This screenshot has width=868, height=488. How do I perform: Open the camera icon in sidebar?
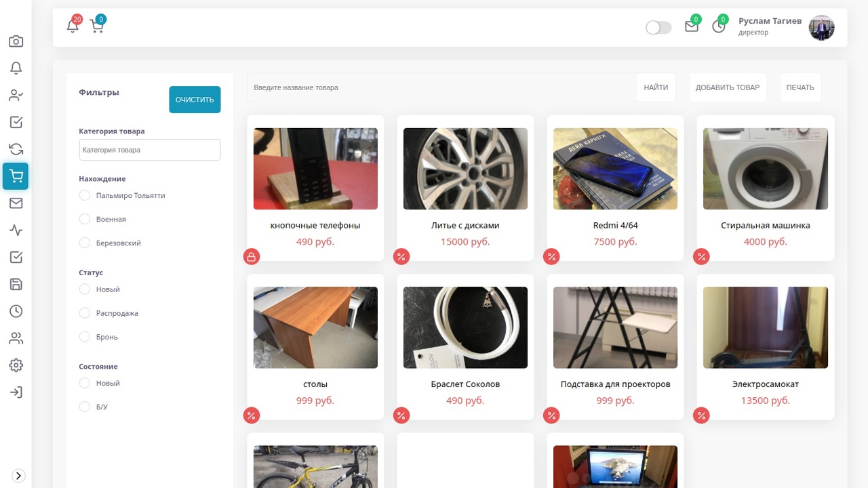(x=16, y=41)
